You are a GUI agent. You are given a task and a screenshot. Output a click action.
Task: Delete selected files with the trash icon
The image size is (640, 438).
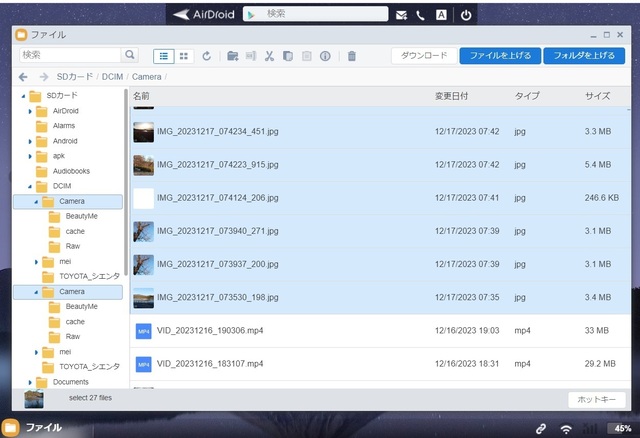(x=351, y=56)
